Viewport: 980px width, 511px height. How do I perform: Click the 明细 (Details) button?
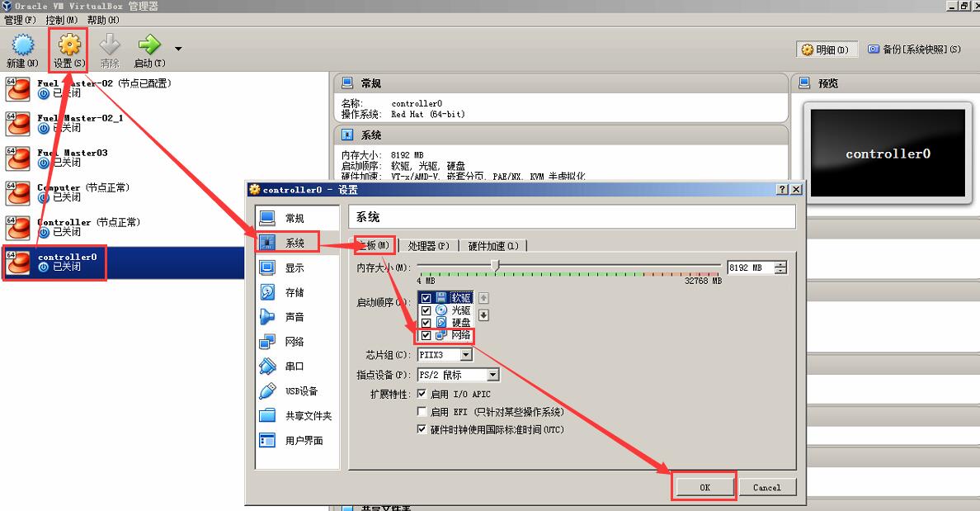pyautogui.click(x=826, y=50)
